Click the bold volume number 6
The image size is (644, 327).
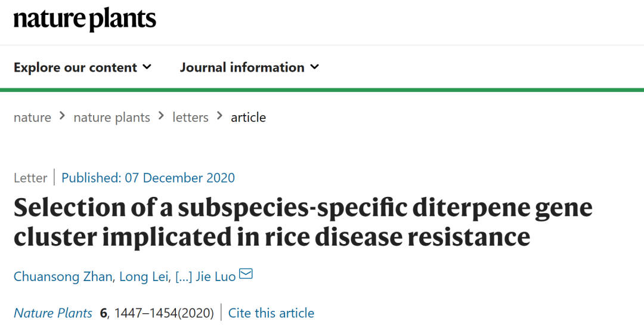click(x=104, y=313)
